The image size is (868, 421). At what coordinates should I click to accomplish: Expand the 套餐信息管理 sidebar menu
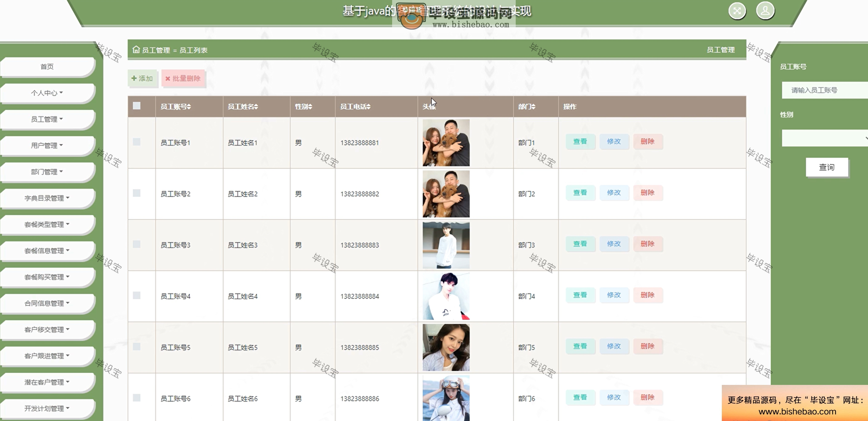(47, 251)
